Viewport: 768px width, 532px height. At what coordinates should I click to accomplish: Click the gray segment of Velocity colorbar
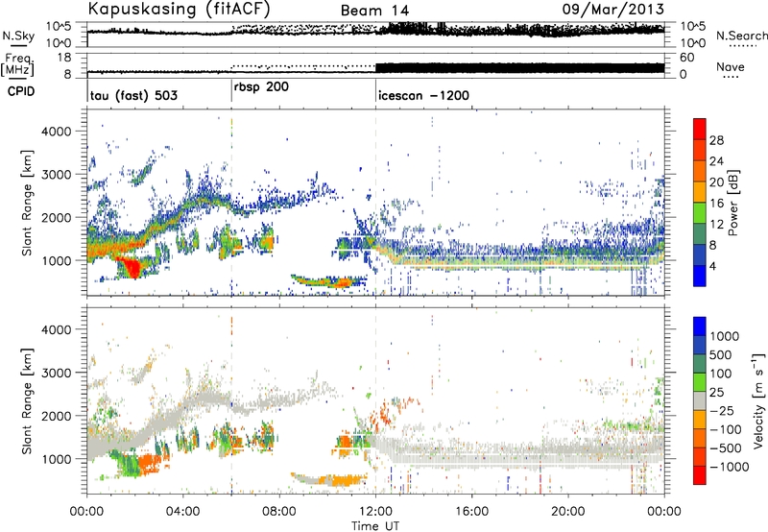700,400
